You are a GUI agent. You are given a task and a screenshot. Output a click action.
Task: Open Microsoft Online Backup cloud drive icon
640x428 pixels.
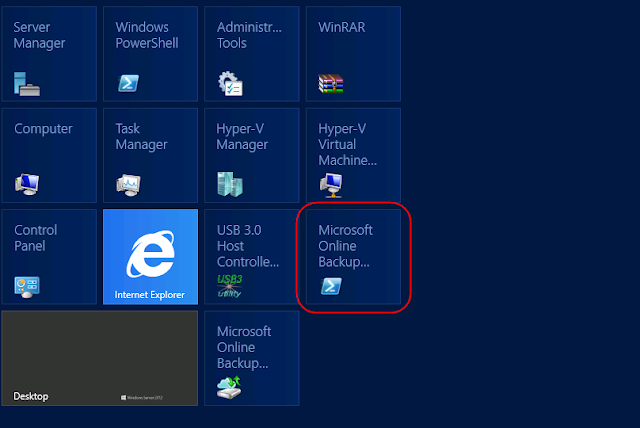(230, 388)
